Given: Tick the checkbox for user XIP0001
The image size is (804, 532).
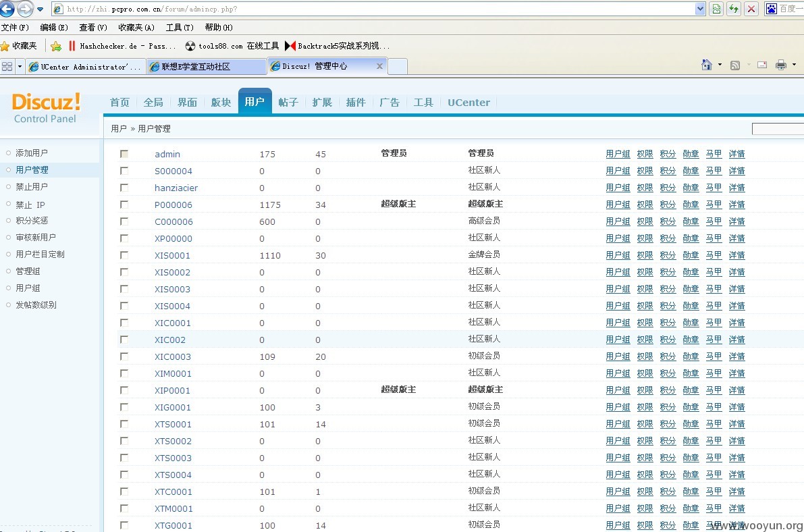Looking at the screenshot, I should click(124, 390).
